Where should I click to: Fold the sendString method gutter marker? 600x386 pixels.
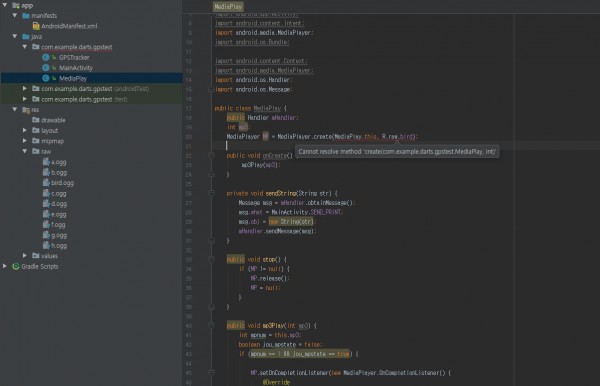(211, 194)
